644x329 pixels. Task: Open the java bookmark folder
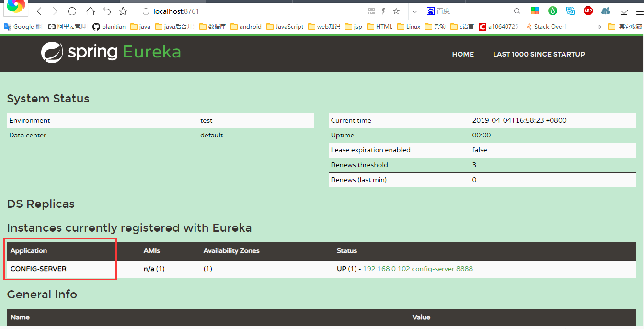coord(140,27)
